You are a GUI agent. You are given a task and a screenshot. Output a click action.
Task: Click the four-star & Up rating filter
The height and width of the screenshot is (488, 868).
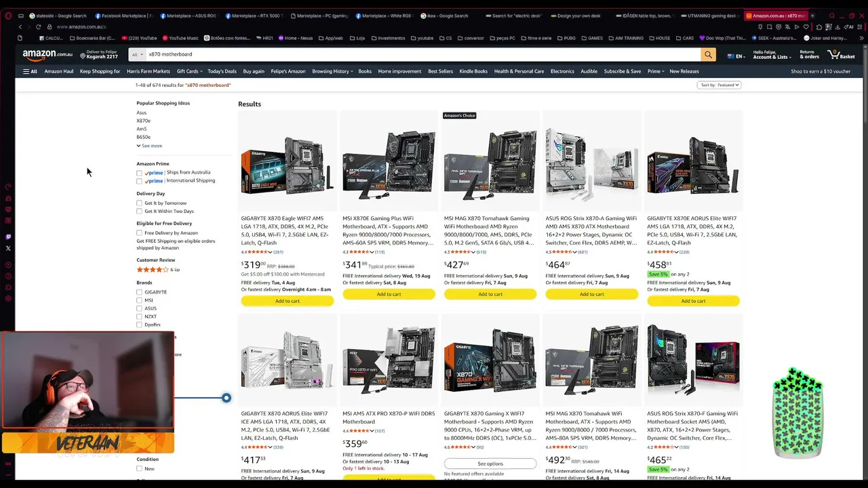point(158,270)
